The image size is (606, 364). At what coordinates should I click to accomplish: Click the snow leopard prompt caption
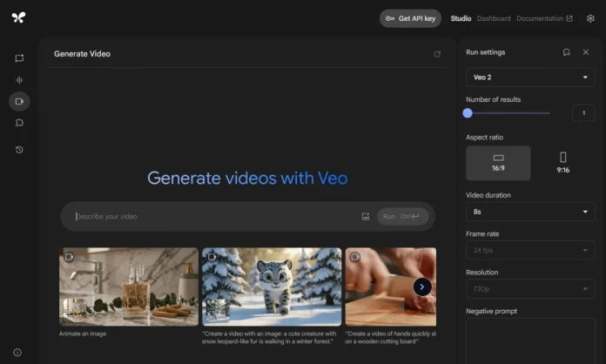pos(269,337)
